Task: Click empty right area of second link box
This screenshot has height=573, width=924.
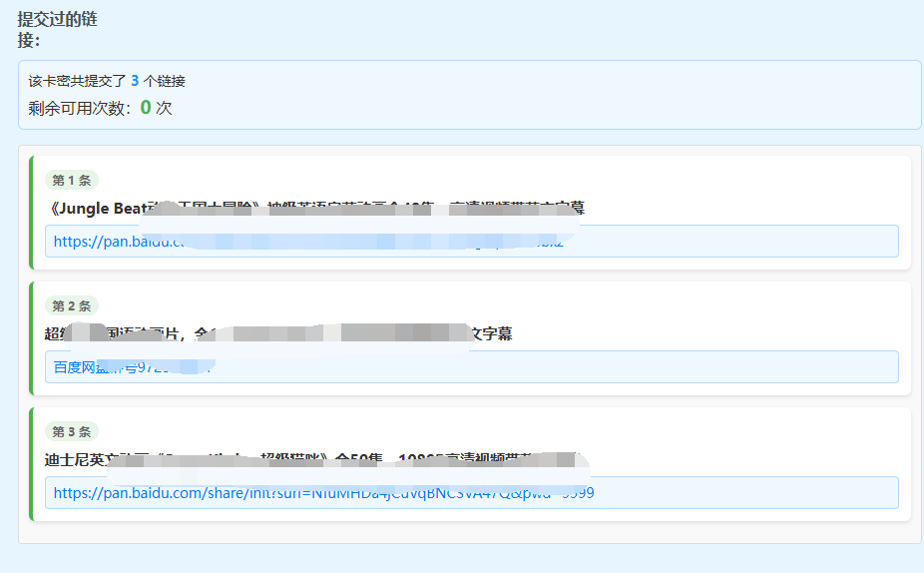Action: 698,367
